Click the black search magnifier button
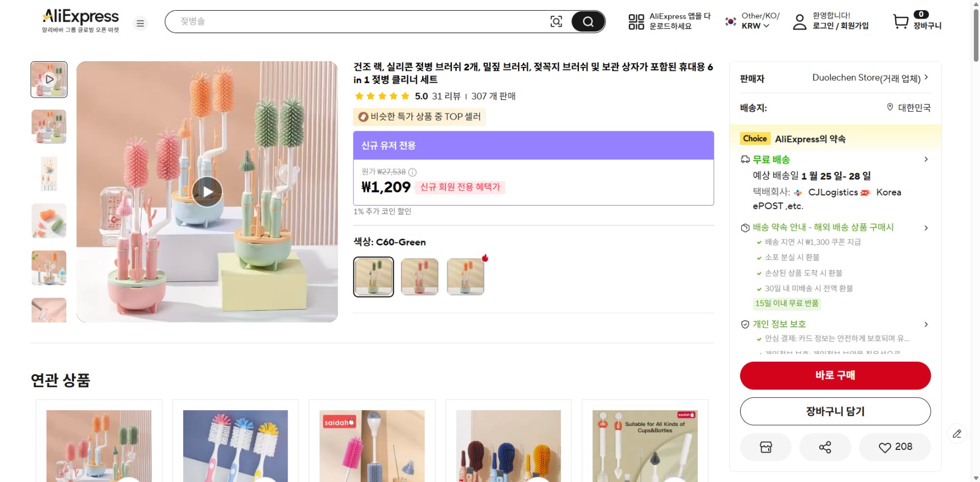 [x=588, y=22]
